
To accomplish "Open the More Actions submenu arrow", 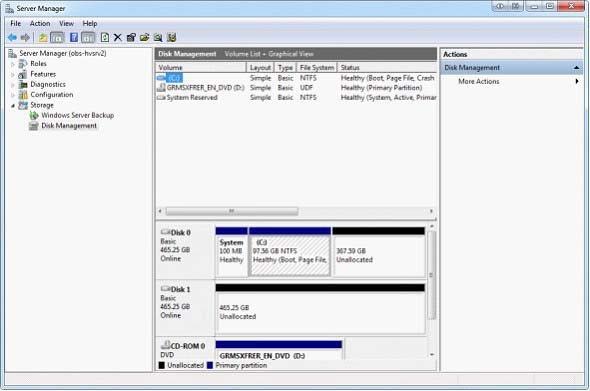I will [577, 81].
